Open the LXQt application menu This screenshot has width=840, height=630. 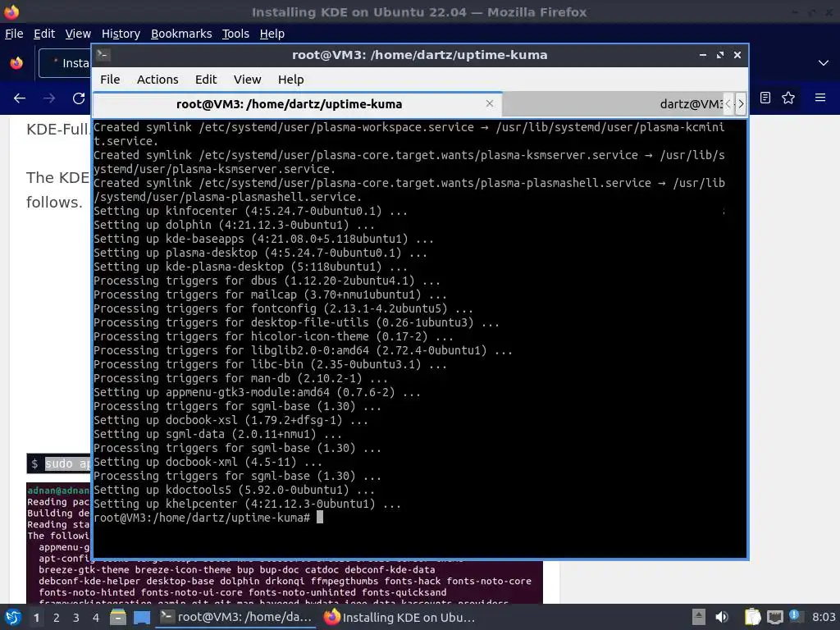point(12,617)
